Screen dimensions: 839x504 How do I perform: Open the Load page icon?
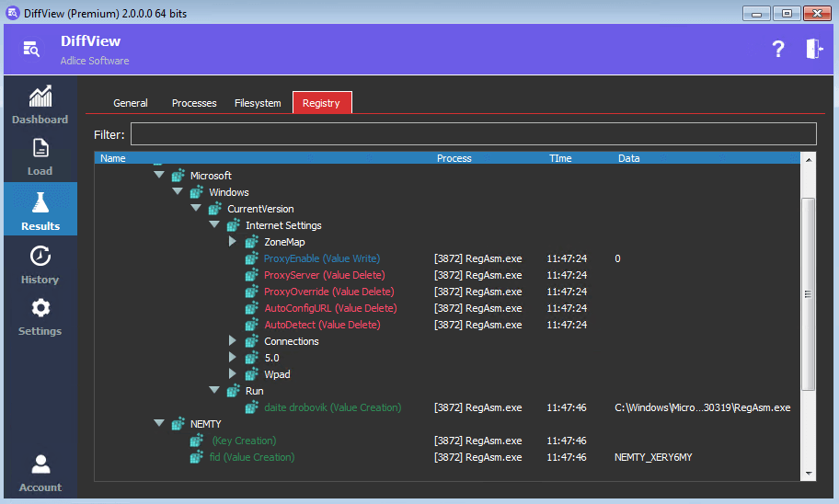click(40, 148)
